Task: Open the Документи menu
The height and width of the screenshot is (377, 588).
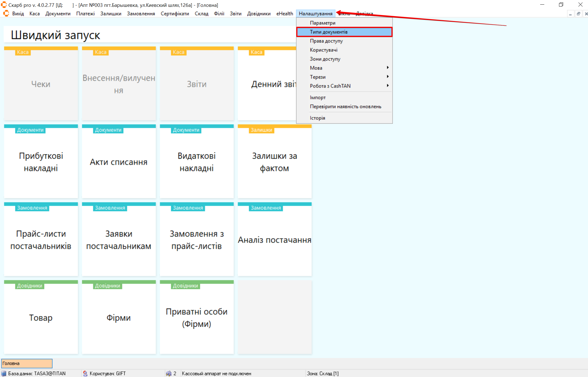Action: [x=58, y=14]
